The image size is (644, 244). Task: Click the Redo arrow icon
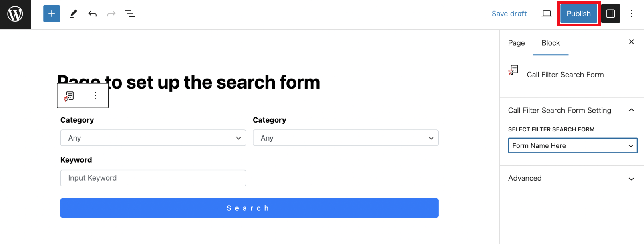111,13
